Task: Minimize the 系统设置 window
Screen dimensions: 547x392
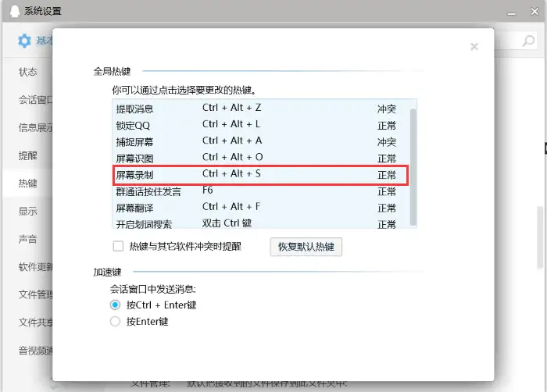Action: coord(511,13)
